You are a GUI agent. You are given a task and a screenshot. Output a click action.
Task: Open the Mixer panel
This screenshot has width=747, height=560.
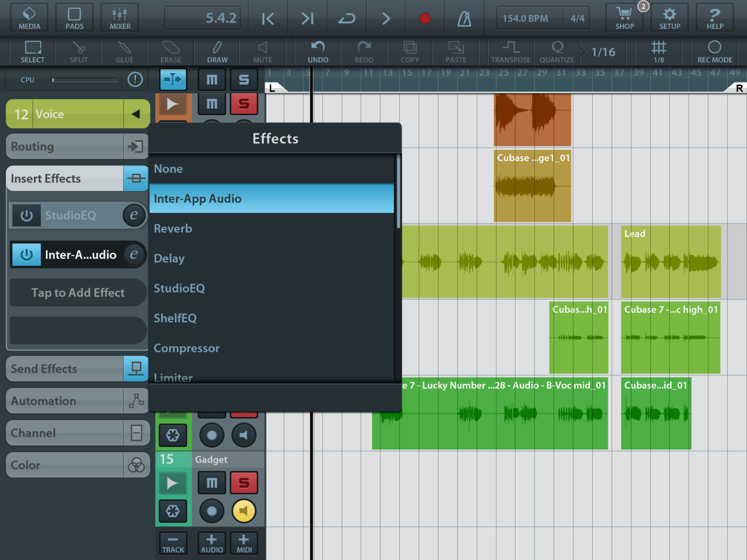coord(120,18)
